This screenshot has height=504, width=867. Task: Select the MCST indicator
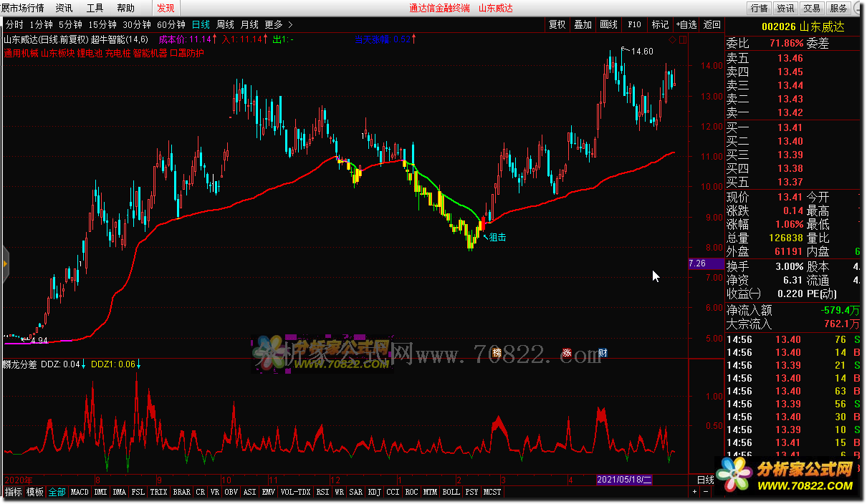click(x=492, y=493)
